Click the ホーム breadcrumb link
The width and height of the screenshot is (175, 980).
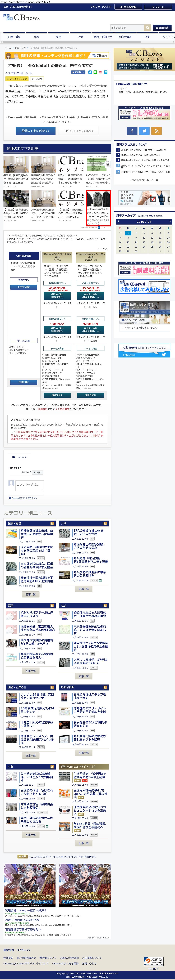click(x=8, y=48)
